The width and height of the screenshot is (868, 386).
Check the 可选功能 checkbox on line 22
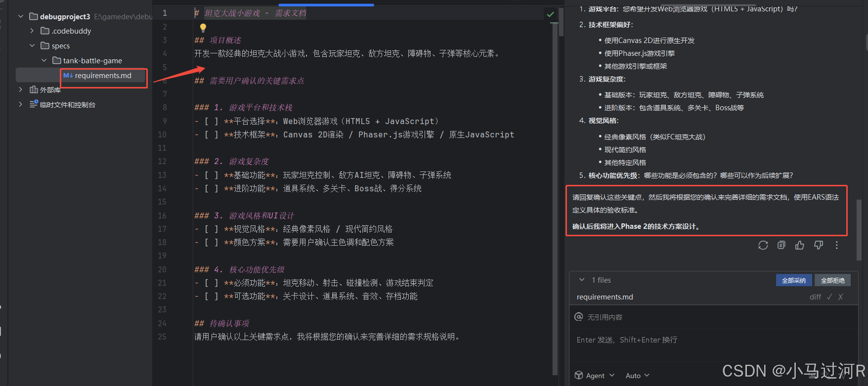(x=211, y=296)
